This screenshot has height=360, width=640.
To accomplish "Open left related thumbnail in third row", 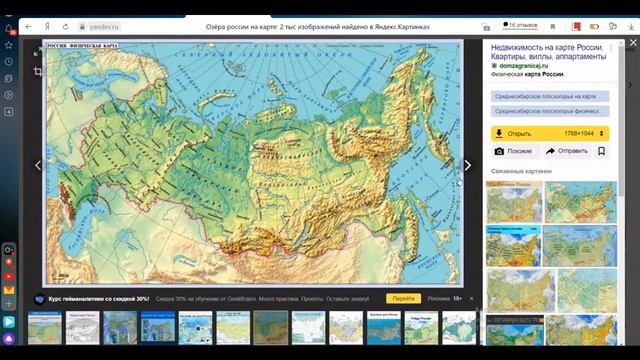I will (521, 291).
